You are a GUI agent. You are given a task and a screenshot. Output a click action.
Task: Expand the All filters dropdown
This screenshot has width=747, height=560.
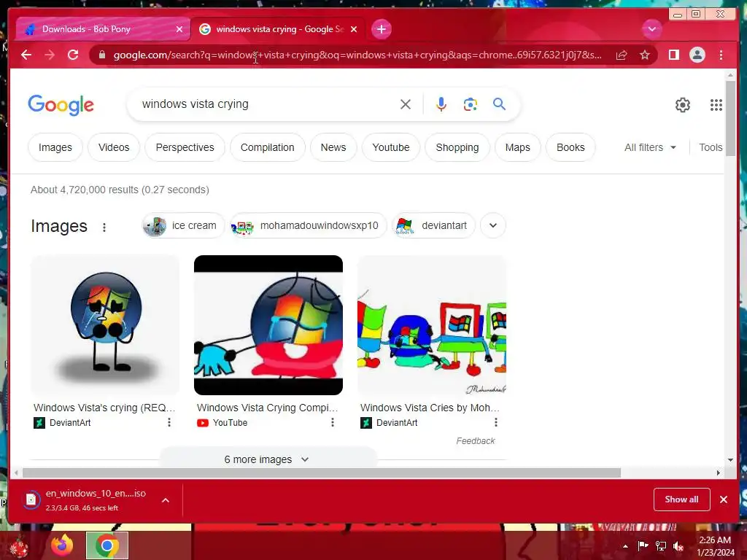tap(650, 147)
